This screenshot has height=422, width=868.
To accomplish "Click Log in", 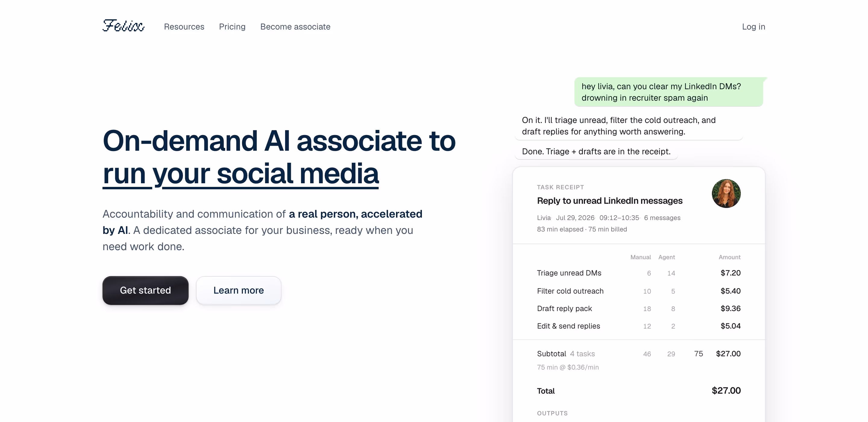I will [753, 27].
